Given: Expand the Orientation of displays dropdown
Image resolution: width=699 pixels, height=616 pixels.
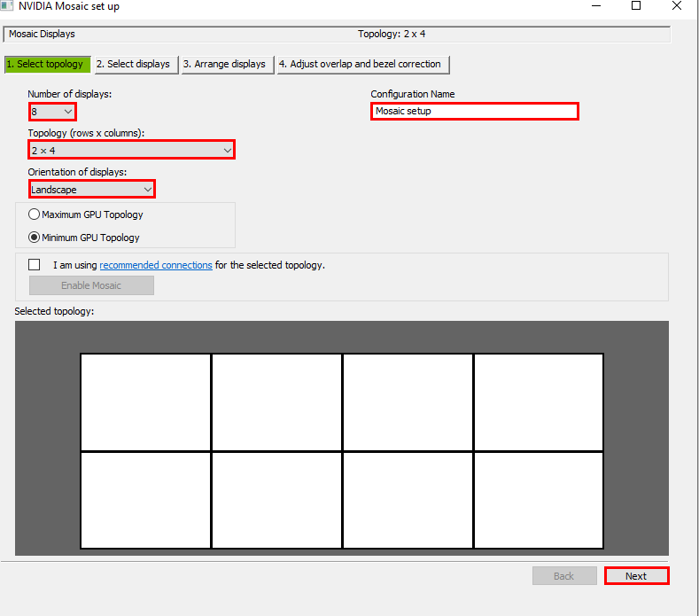Looking at the screenshot, I should (x=91, y=190).
